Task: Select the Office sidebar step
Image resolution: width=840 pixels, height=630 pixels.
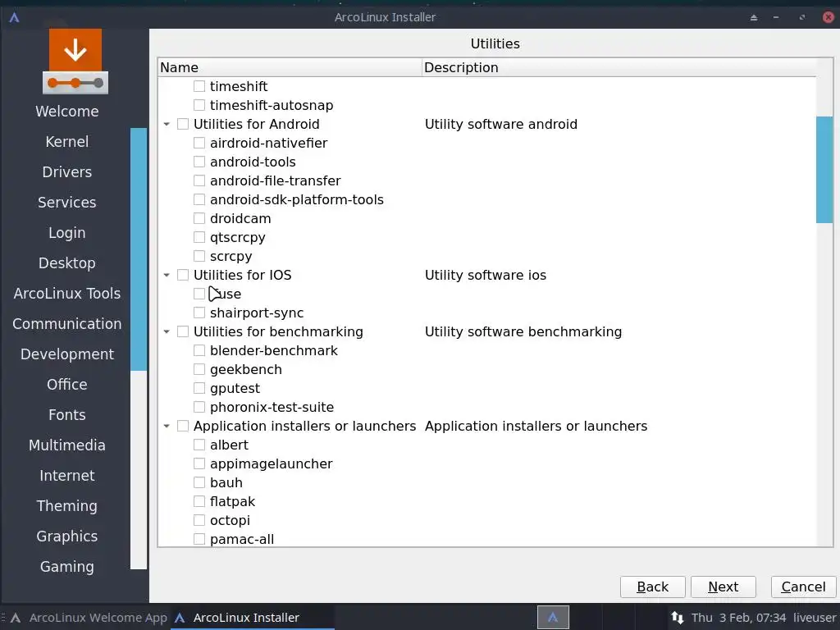Action: pos(67,385)
